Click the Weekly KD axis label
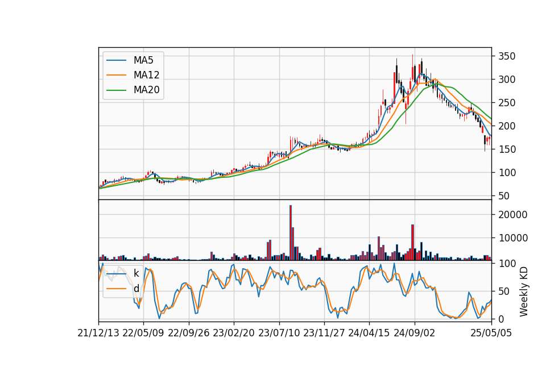Image resolution: width=546 pixels, height=392 pixels. click(524, 291)
